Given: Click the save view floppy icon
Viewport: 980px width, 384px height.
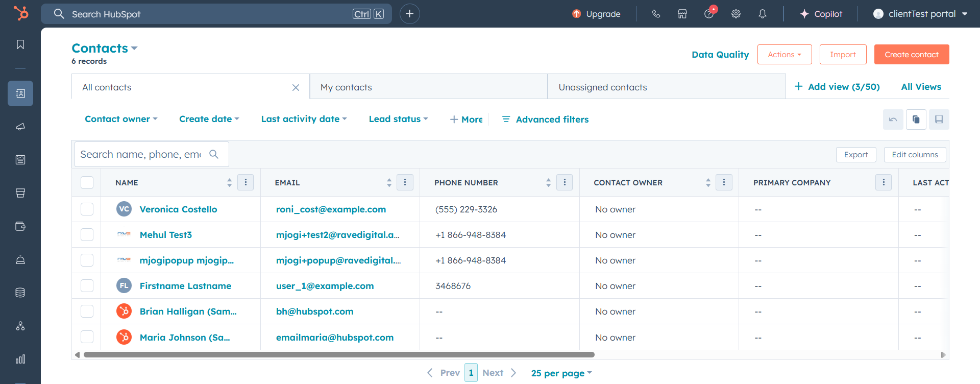Looking at the screenshot, I should point(939,119).
